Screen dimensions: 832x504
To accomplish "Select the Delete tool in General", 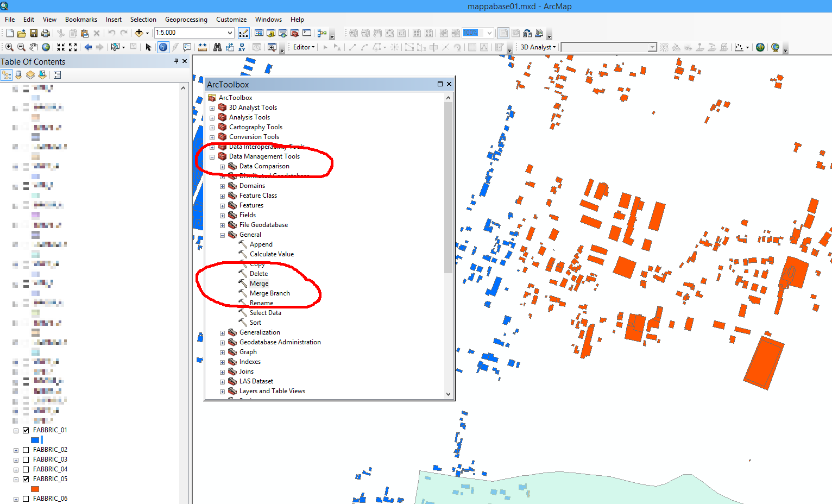I will (259, 274).
